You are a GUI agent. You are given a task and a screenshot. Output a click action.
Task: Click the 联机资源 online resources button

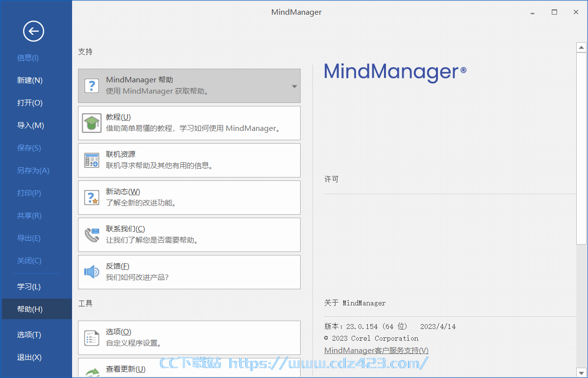pyautogui.click(x=189, y=160)
